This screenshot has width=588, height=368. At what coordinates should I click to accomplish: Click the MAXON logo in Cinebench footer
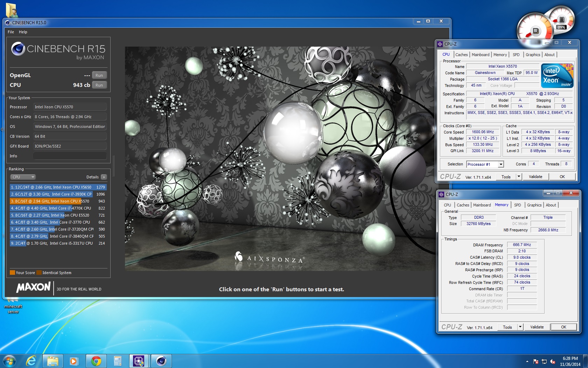(x=33, y=287)
